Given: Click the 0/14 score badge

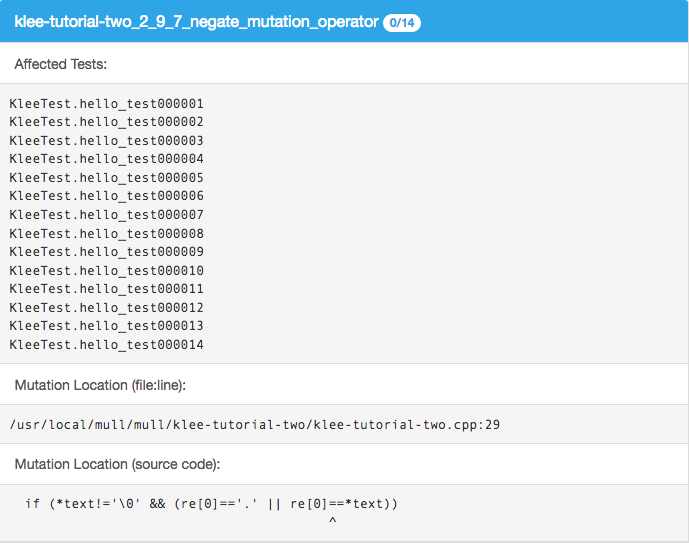Looking at the screenshot, I should [x=402, y=22].
